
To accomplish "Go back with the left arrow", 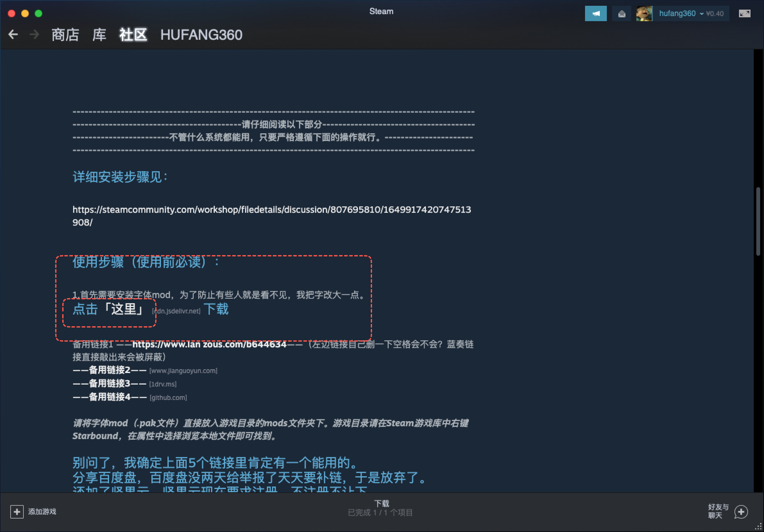I will 13,35.
